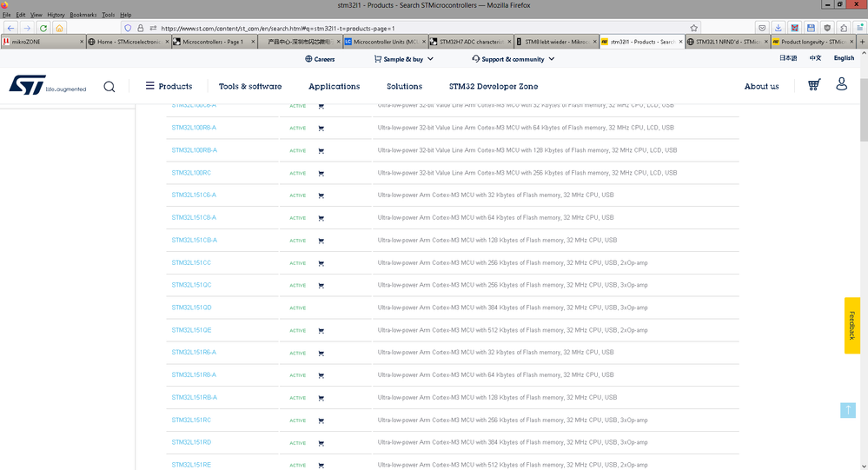This screenshot has height=470, width=868.
Task: Click the page vertical scrollbar thumb
Action: [865, 110]
